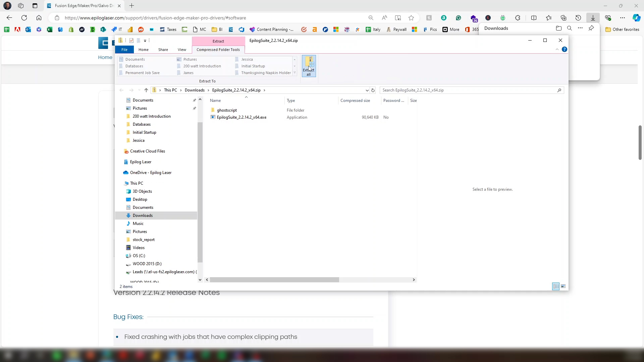Search within browser downloads
Screen dimensions: 644x362
pos(570,28)
